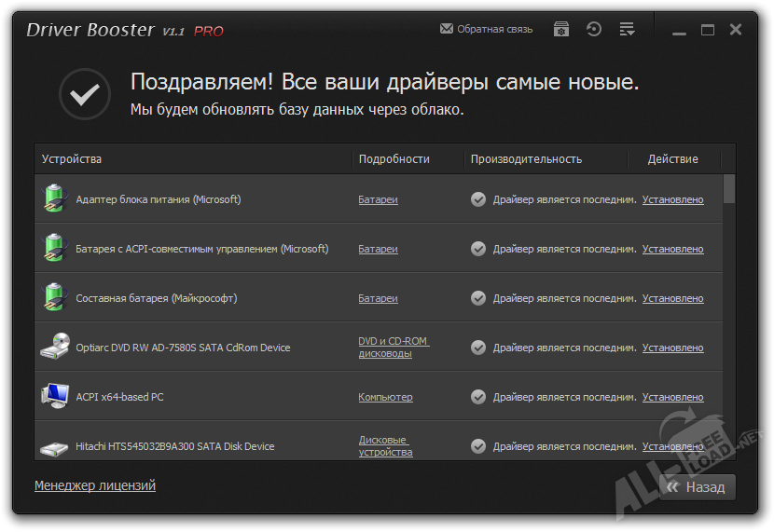Image resolution: width=774 pixels, height=532 pixels.
Task: Open the Компьютер details link
Action: 385,397
